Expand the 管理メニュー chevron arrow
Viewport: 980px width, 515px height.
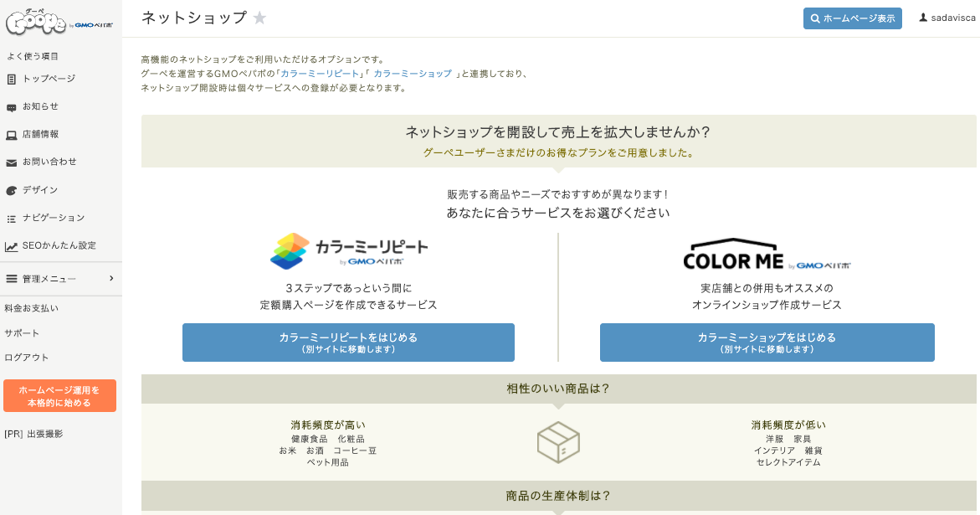coord(111,278)
